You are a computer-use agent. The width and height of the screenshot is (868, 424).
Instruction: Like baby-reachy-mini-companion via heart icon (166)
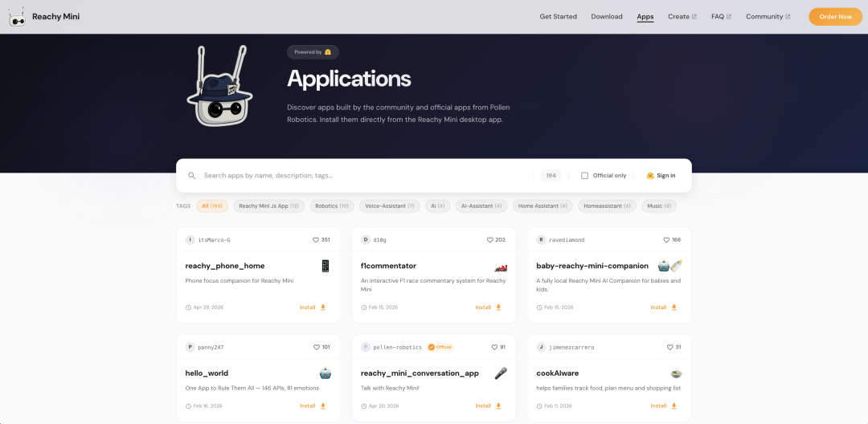pyautogui.click(x=666, y=240)
